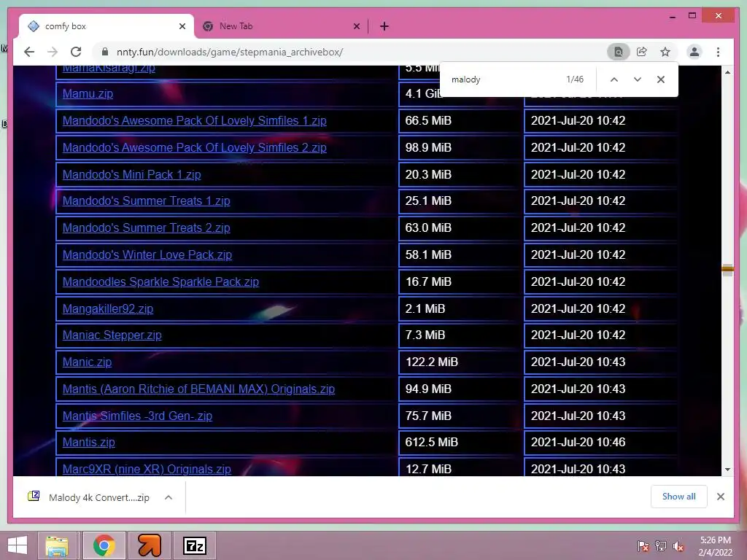Open Mamu.zip download link
Screen dimensions: 747x560
[88, 94]
